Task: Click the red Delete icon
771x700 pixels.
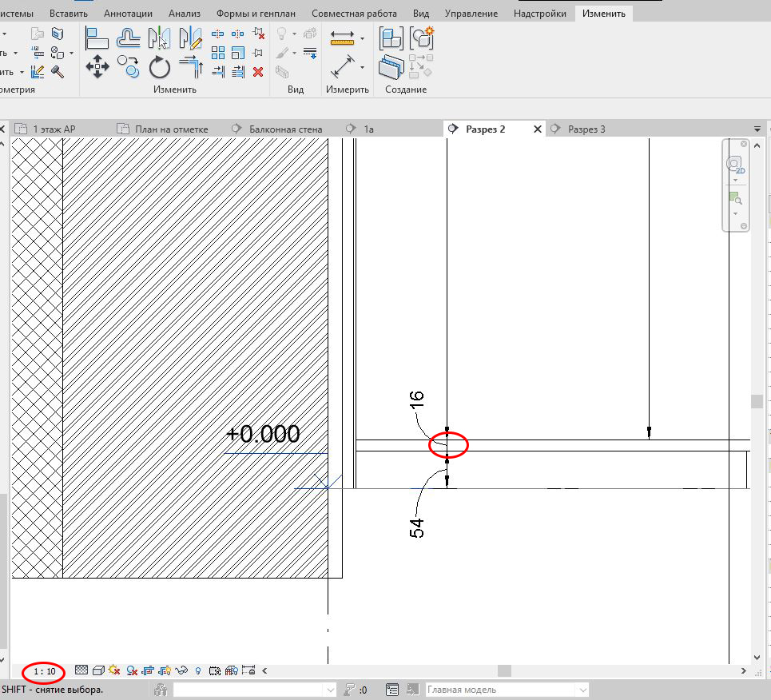Action: (257, 72)
